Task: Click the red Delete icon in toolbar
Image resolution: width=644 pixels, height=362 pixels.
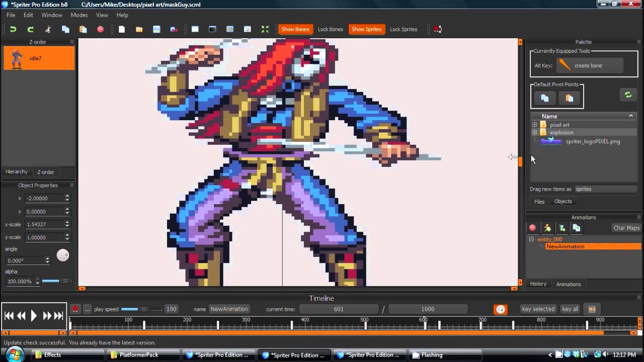Action: 100,29
